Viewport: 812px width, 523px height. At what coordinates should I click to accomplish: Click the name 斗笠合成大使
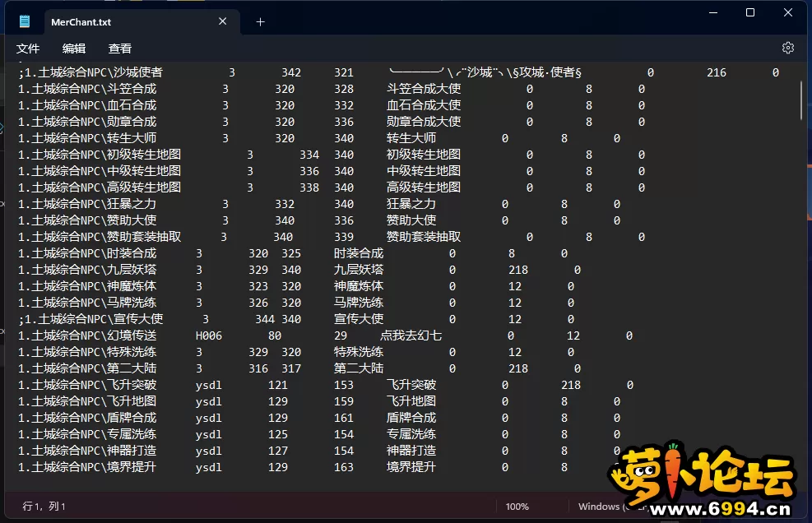(x=424, y=89)
